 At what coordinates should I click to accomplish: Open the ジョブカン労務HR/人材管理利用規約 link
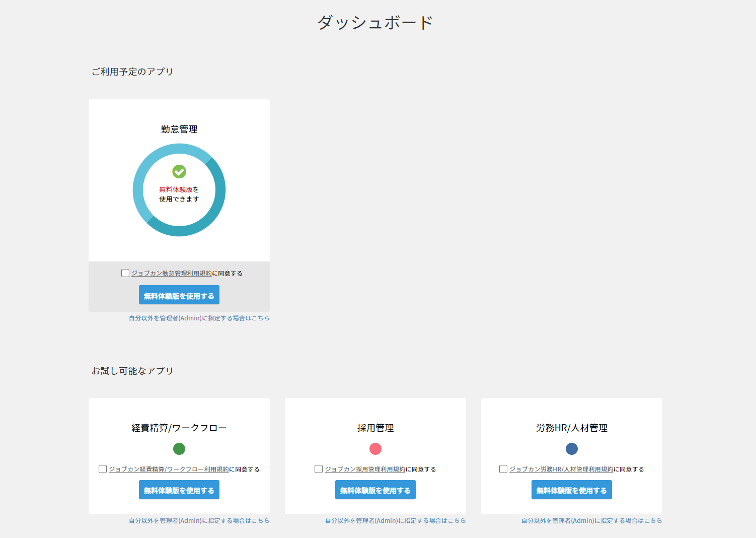tap(561, 469)
